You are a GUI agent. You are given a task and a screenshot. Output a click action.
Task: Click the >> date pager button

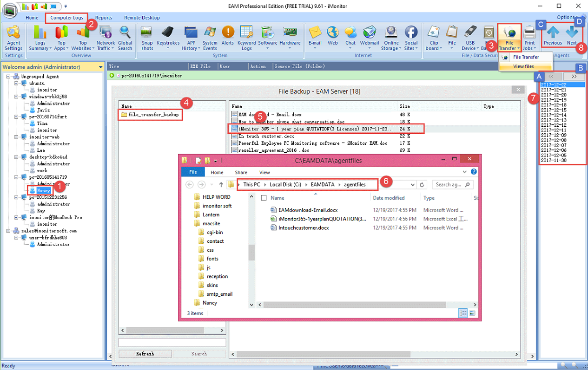[x=574, y=76]
